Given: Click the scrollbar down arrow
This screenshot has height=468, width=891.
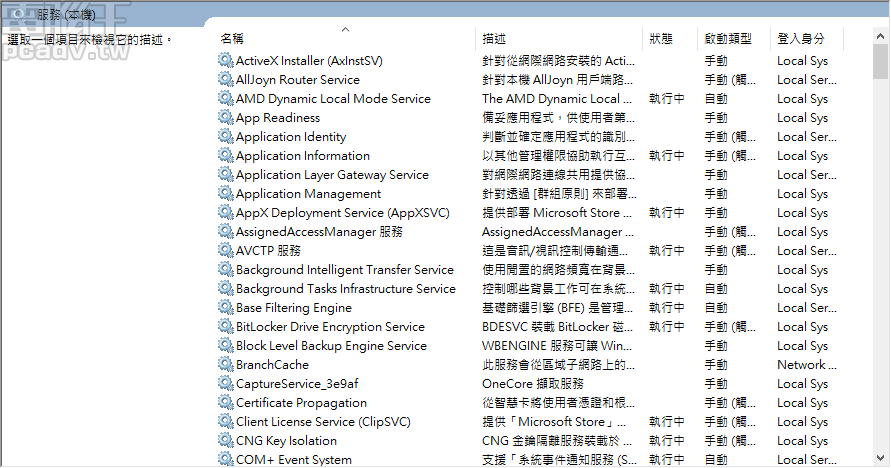Looking at the screenshot, I should pos(880,457).
